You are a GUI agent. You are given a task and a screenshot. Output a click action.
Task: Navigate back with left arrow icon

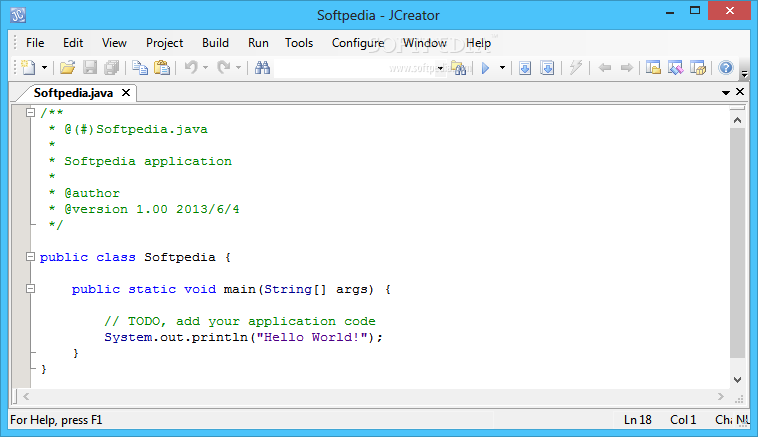605,68
